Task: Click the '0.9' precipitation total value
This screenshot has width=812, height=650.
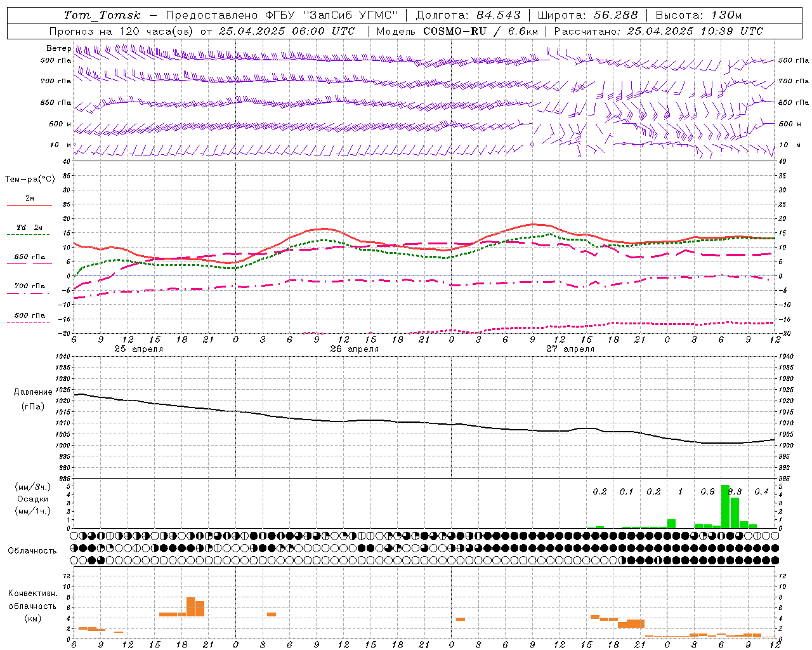Action: [707, 492]
